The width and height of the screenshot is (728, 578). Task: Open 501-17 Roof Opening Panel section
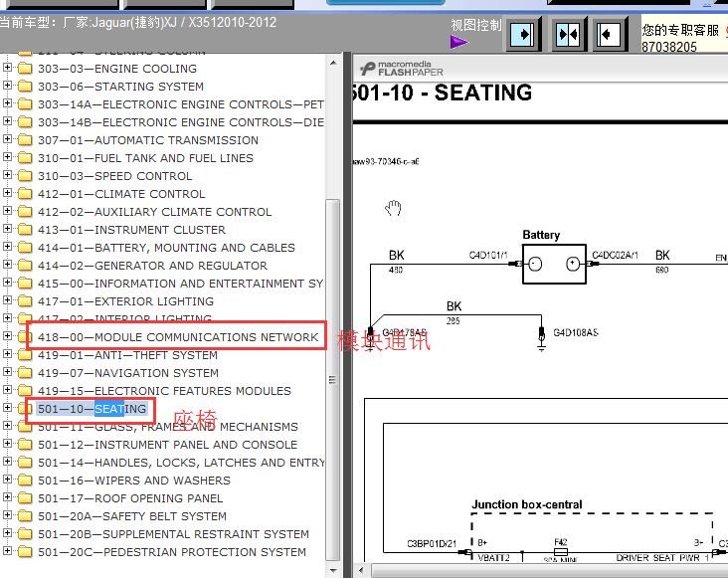[x=130, y=498]
